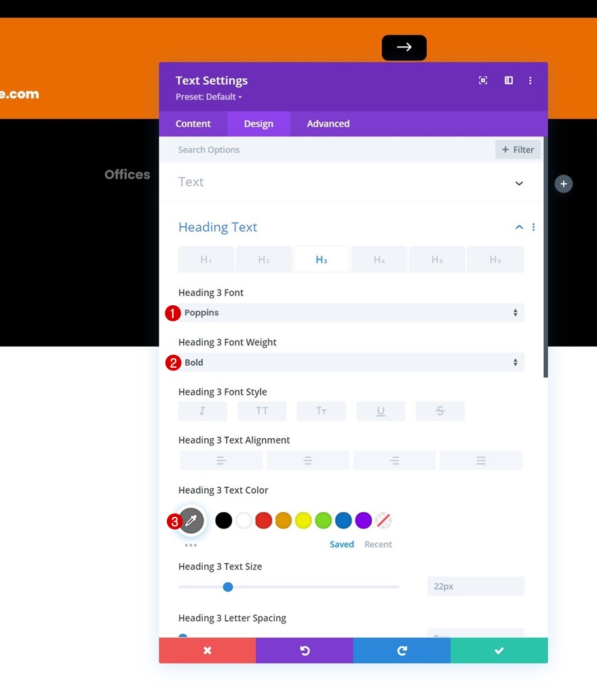This screenshot has height=700, width=597.
Task: Select the Design tab
Action: (x=258, y=123)
